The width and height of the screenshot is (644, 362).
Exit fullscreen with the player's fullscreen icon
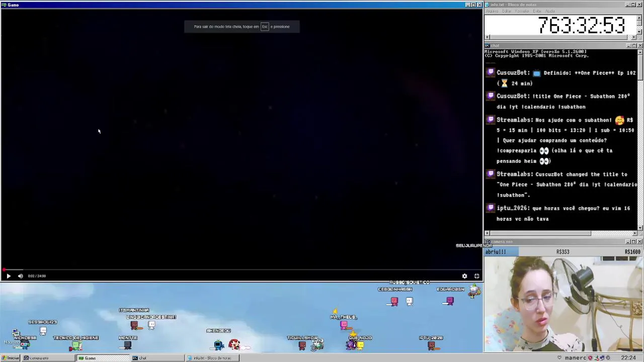pos(476,276)
